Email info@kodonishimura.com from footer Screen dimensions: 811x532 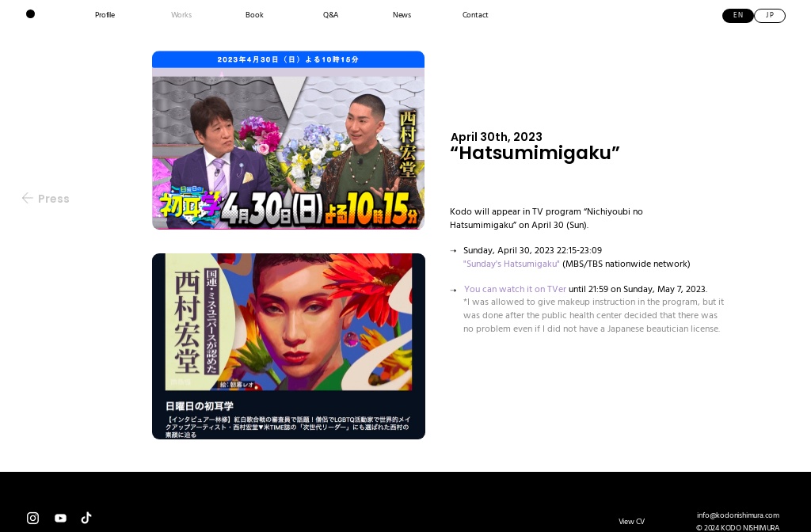pos(737,515)
